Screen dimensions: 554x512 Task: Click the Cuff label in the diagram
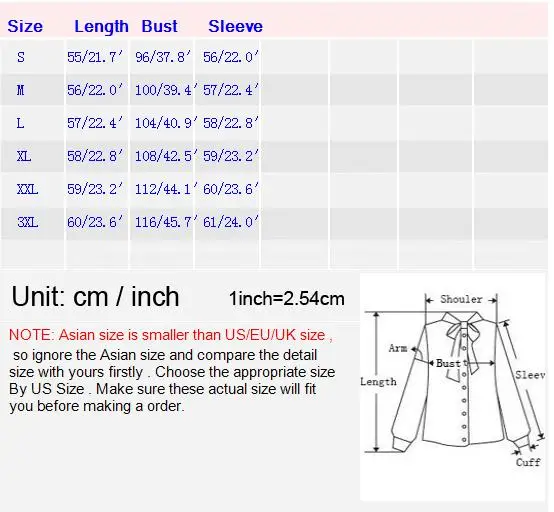click(528, 462)
